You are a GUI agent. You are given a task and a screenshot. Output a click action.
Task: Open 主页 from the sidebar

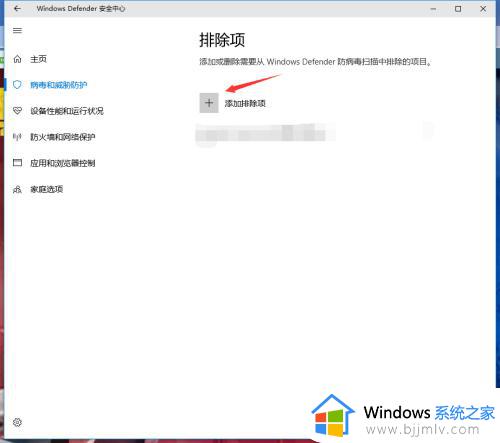coord(38,59)
